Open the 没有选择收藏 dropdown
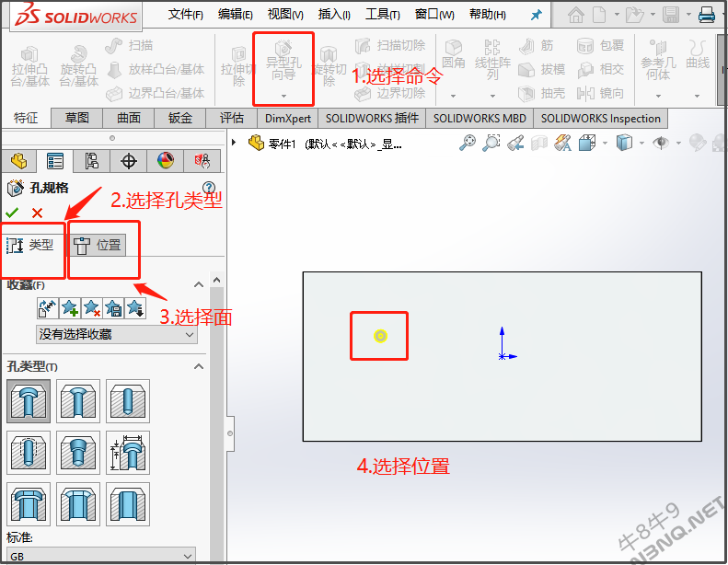The width and height of the screenshot is (728, 565). coord(117,334)
